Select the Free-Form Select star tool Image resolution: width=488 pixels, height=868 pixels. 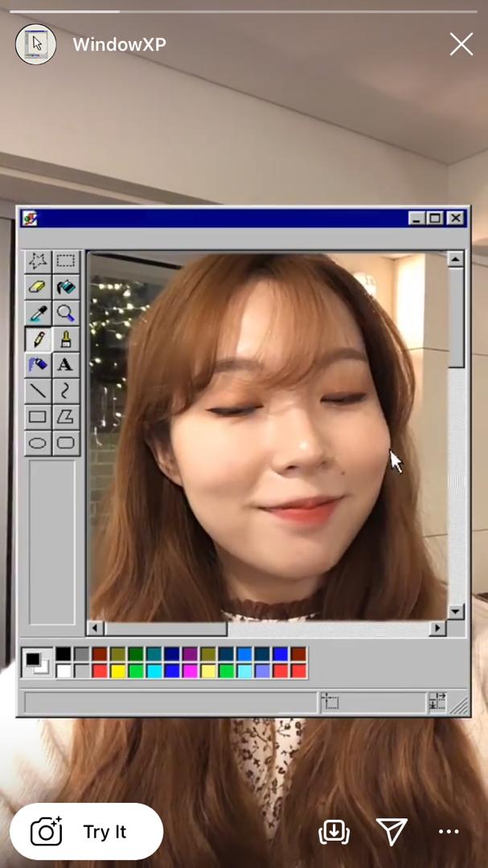38,260
